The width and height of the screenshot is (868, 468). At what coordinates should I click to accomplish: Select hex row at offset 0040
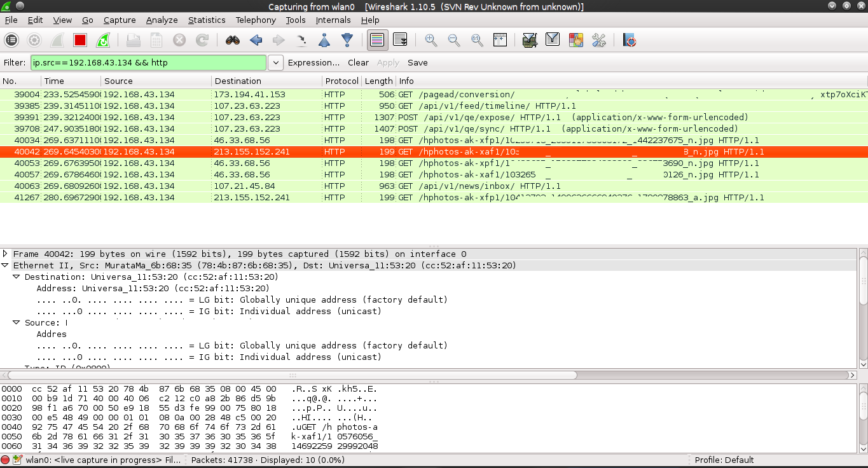pyautogui.click(x=189, y=427)
